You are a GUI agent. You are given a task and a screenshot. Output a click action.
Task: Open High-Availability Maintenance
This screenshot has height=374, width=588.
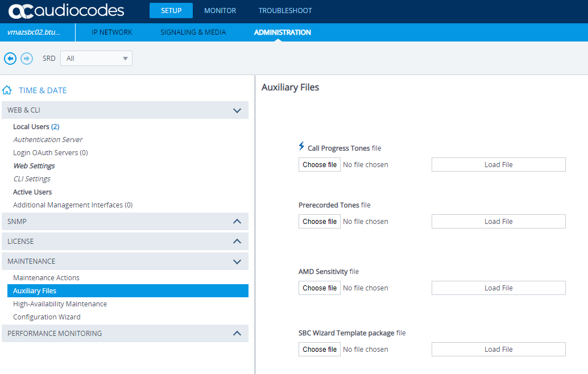pyautogui.click(x=60, y=304)
